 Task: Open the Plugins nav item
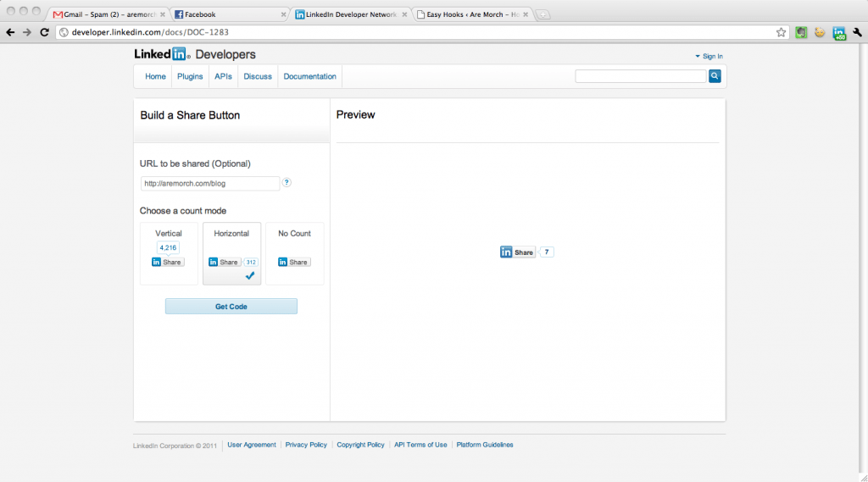pyautogui.click(x=190, y=76)
